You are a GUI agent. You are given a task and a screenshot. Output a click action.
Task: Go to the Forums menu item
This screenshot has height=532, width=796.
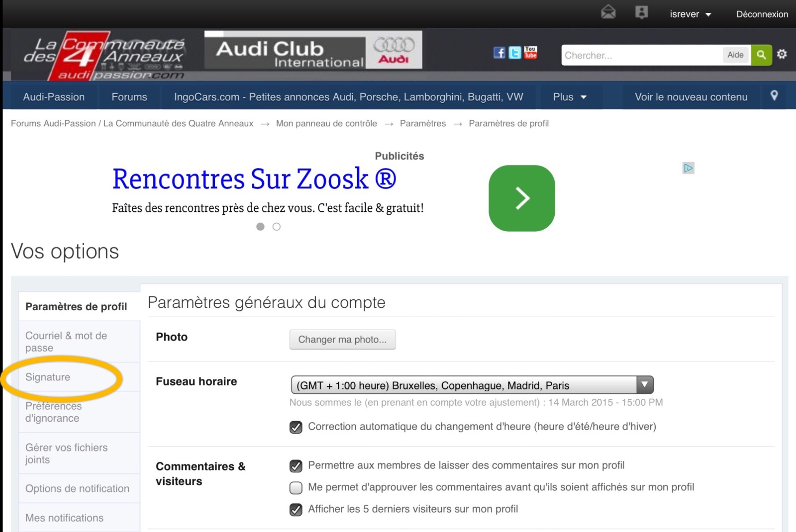point(129,97)
